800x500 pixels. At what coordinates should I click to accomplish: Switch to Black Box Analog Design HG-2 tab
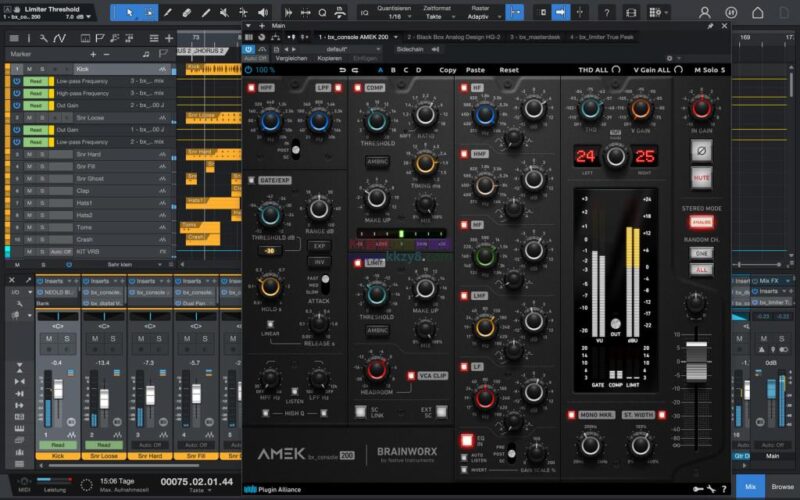(x=453, y=37)
